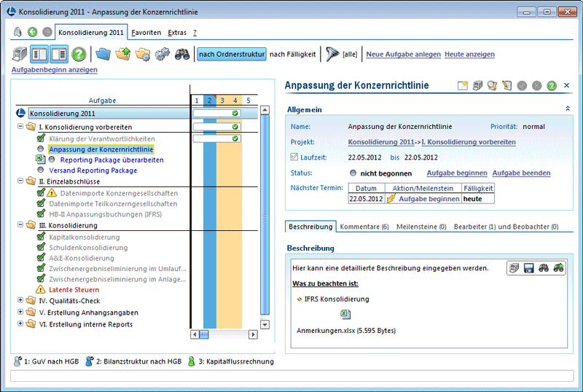Print the task list via printer icon
Viewport: 583px width, 392px height.
tap(20, 55)
